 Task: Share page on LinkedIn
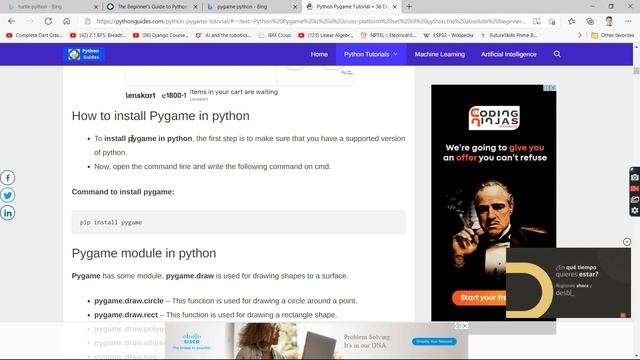pyautogui.click(x=7, y=213)
